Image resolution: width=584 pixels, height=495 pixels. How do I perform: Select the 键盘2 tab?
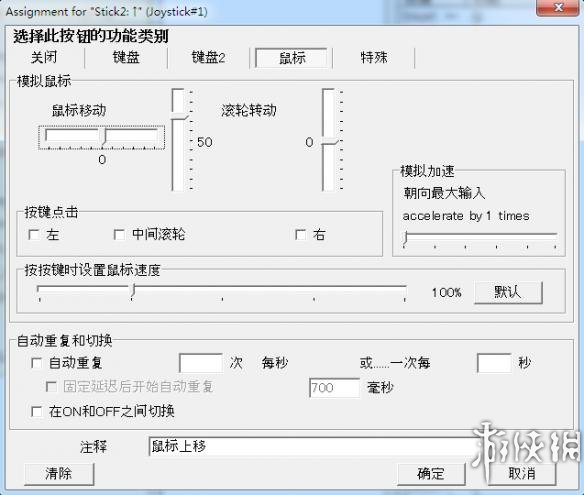point(208,58)
